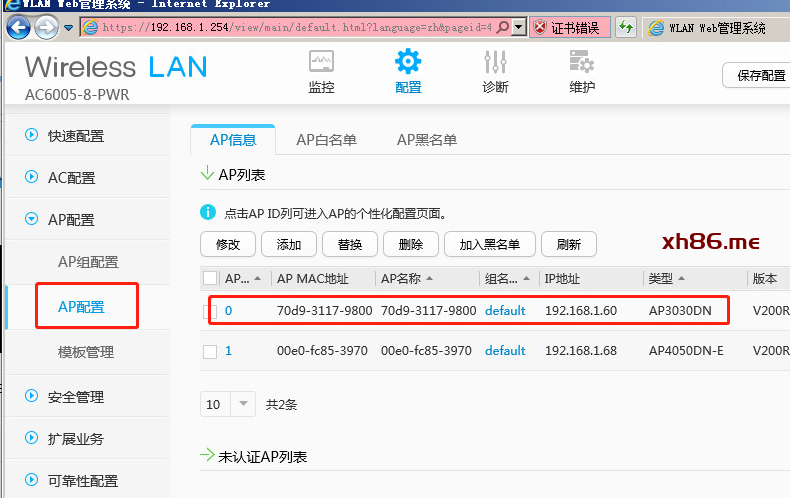Open the 维护 maintenance icon

[x=582, y=62]
